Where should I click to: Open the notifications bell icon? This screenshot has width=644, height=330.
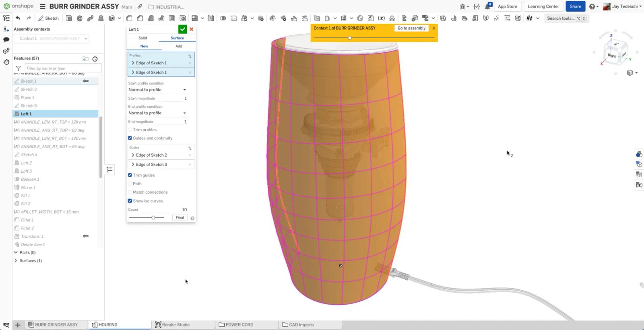click(x=487, y=6)
